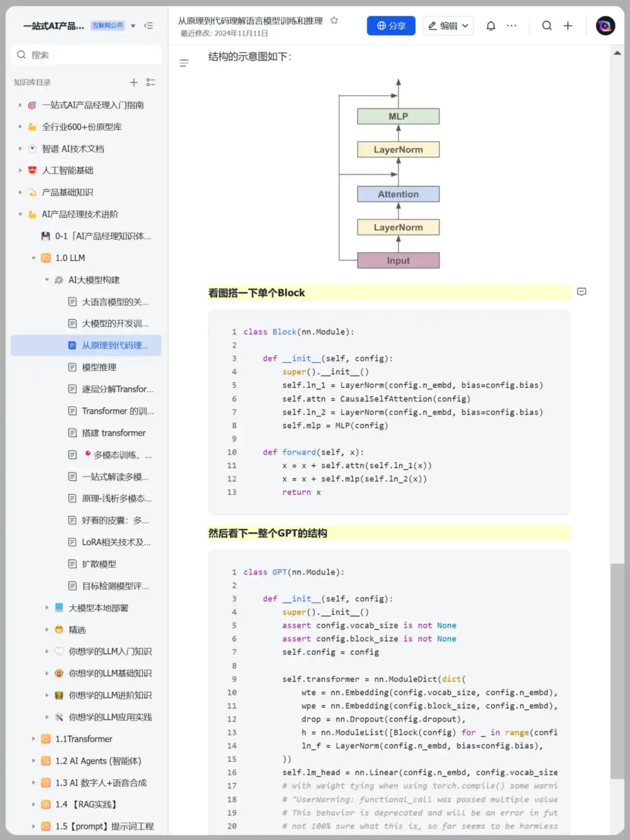
Task: Open the 模型推理 document
Action: (x=99, y=367)
